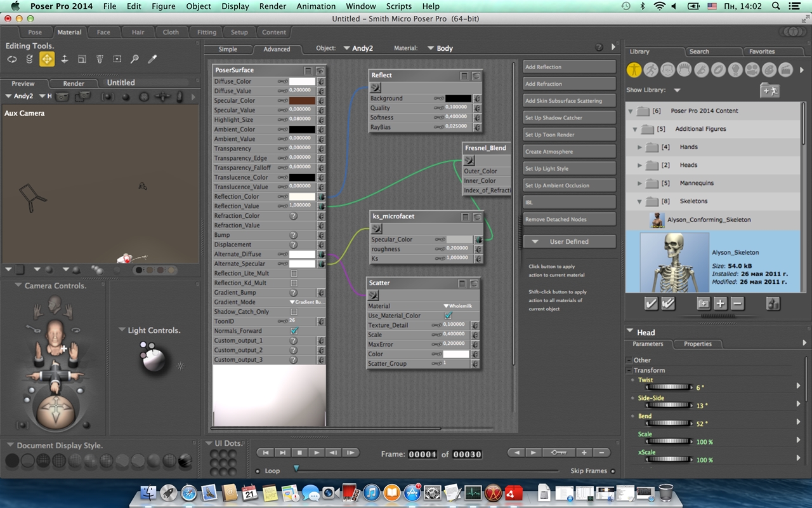812x508 pixels.
Task: Click the Reflect Background black swatch
Action: click(458, 98)
